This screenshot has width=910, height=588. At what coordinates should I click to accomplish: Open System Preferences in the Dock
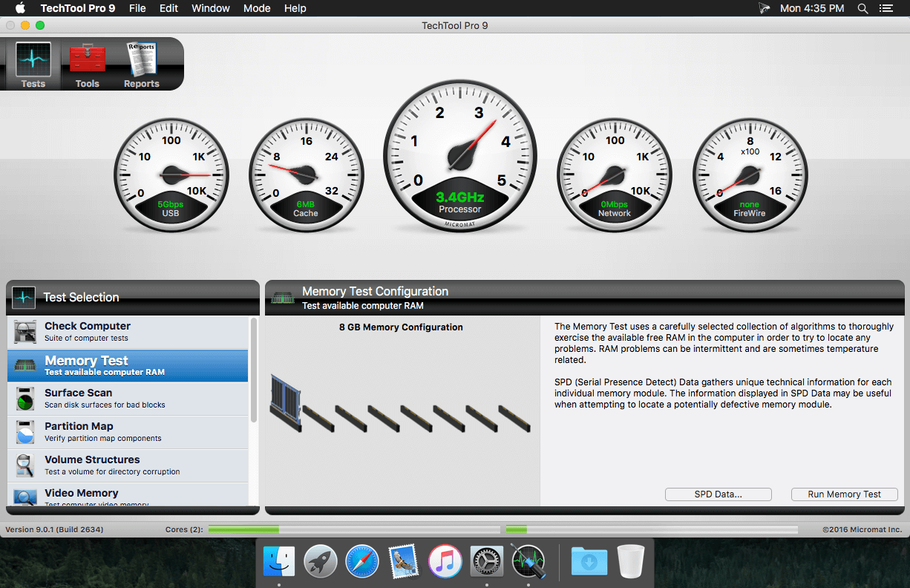487,561
